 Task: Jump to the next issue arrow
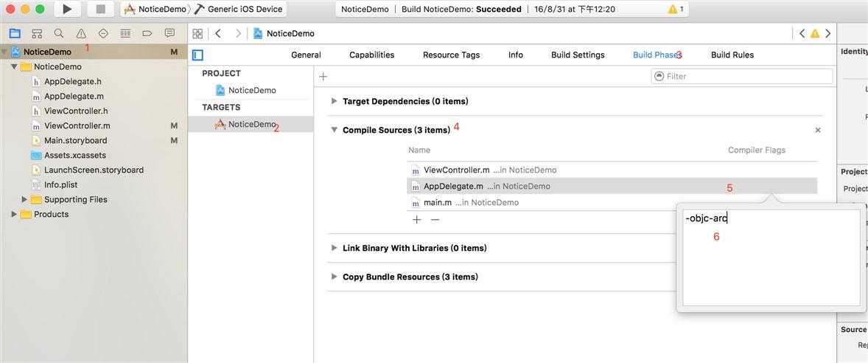pyautogui.click(x=827, y=33)
